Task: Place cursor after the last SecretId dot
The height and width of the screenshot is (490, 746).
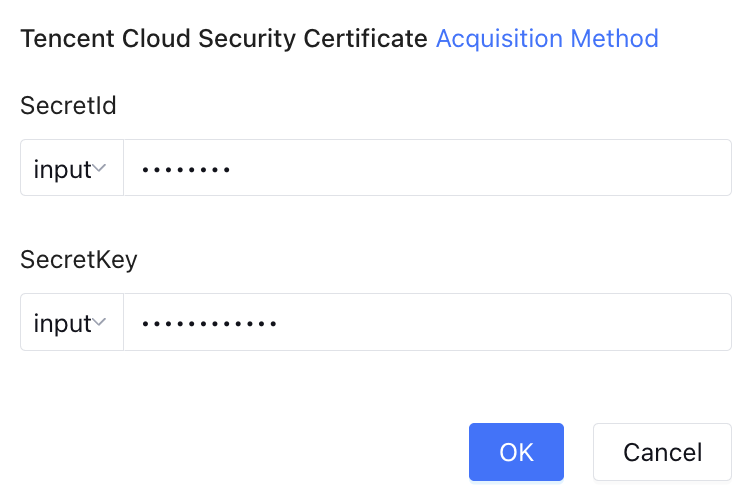Action: click(235, 170)
